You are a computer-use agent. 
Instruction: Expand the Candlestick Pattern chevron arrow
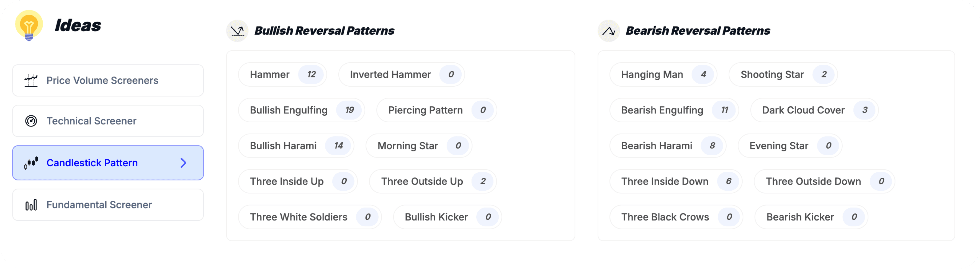[183, 163]
